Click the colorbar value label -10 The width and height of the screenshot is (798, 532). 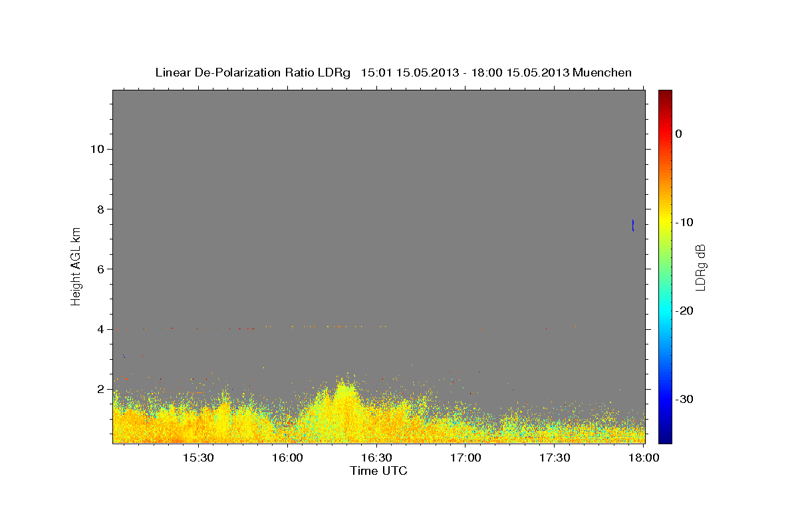tap(685, 222)
